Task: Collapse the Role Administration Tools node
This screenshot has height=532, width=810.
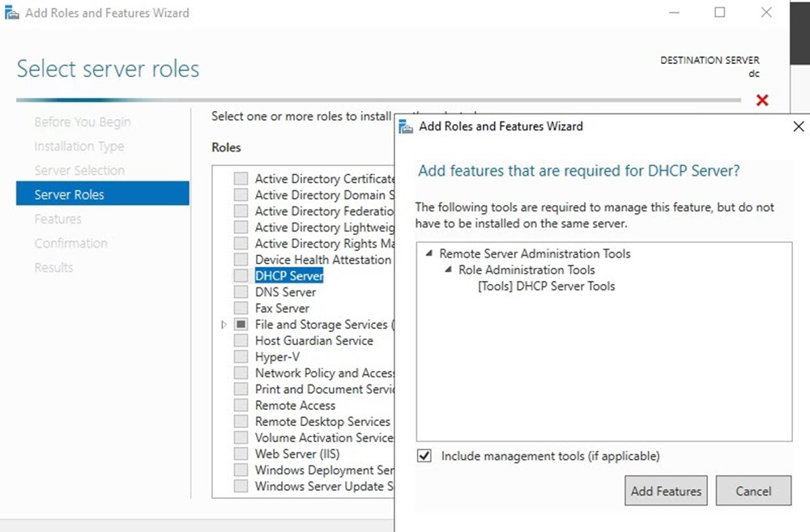Action: (449, 270)
